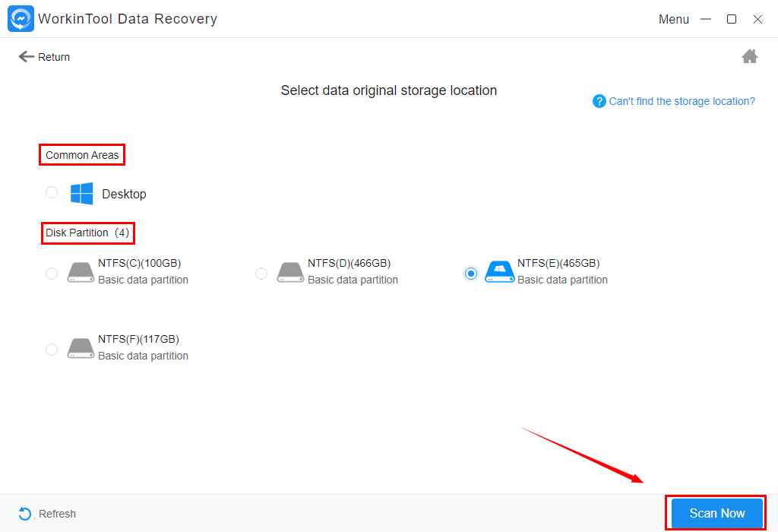Click the Windows Desktop logo icon
The image size is (778, 532).
tap(81, 194)
